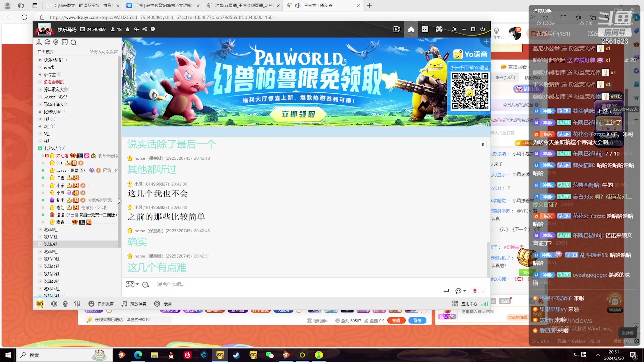Mute the speaker in the bottom toolbar
644x362 pixels.
tap(54, 304)
